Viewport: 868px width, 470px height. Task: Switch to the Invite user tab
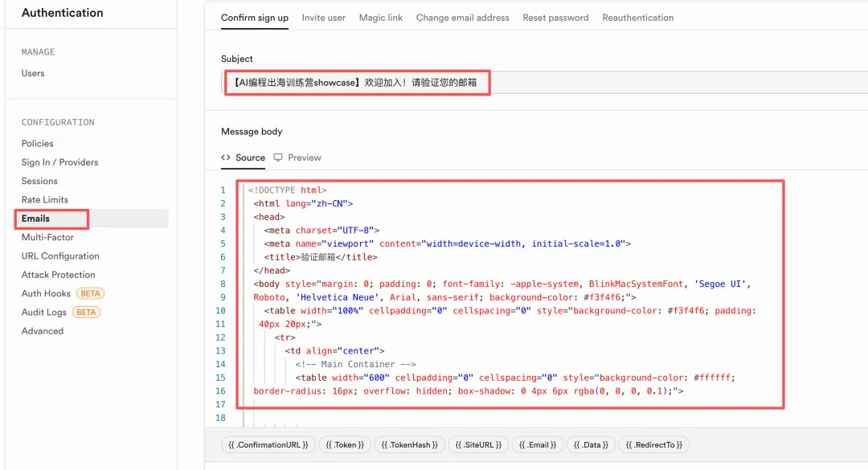pyautogui.click(x=324, y=18)
